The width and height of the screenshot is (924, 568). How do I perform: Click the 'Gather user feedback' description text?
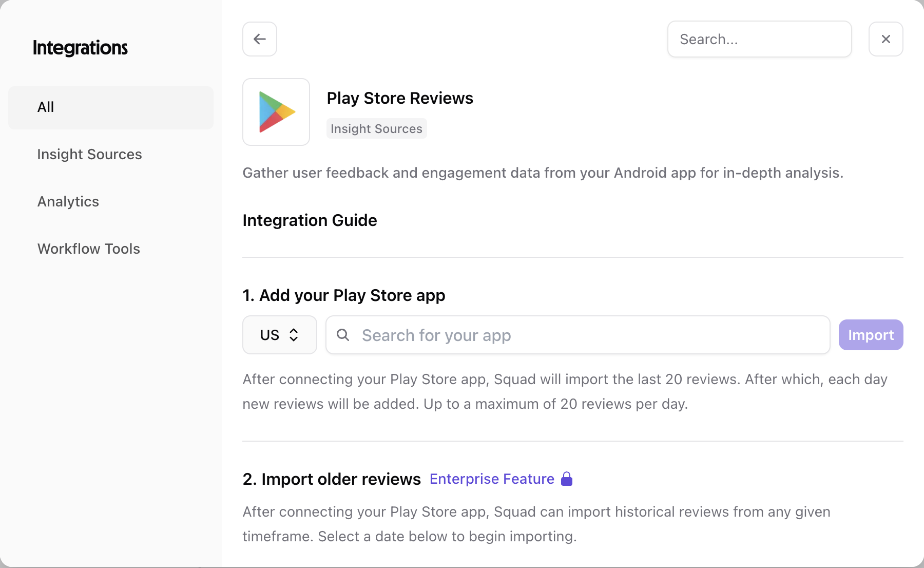pos(543,173)
